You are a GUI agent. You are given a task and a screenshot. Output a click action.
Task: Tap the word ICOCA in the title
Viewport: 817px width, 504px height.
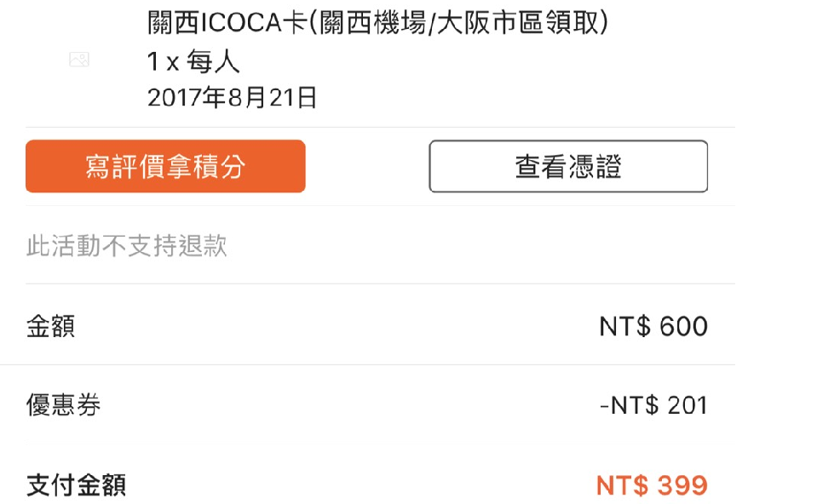click(x=242, y=22)
